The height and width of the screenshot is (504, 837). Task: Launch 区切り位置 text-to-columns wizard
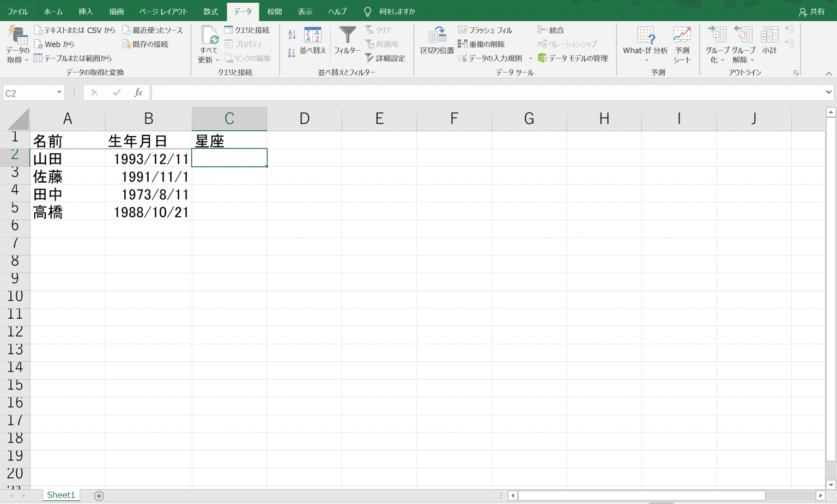click(437, 41)
